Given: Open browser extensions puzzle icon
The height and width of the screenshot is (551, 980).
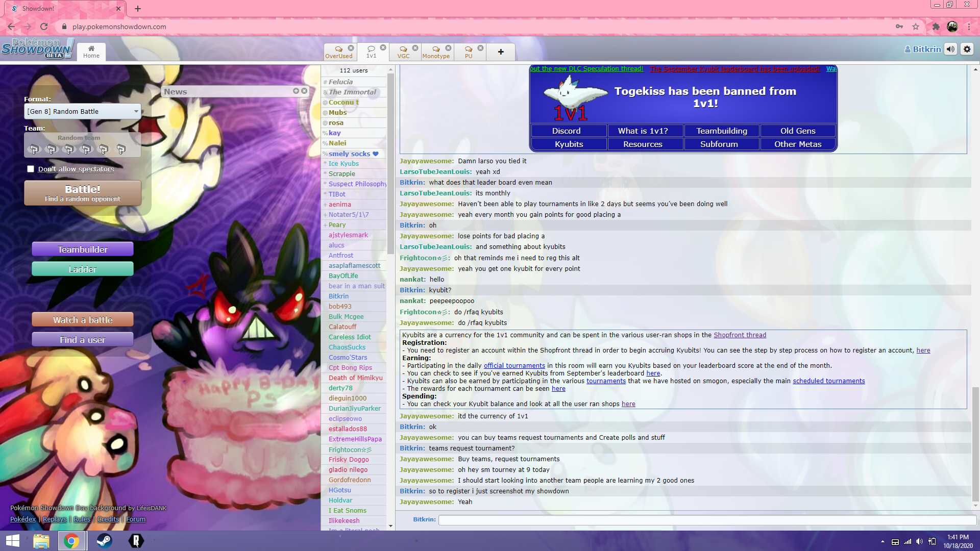Looking at the screenshot, I should (x=936, y=27).
